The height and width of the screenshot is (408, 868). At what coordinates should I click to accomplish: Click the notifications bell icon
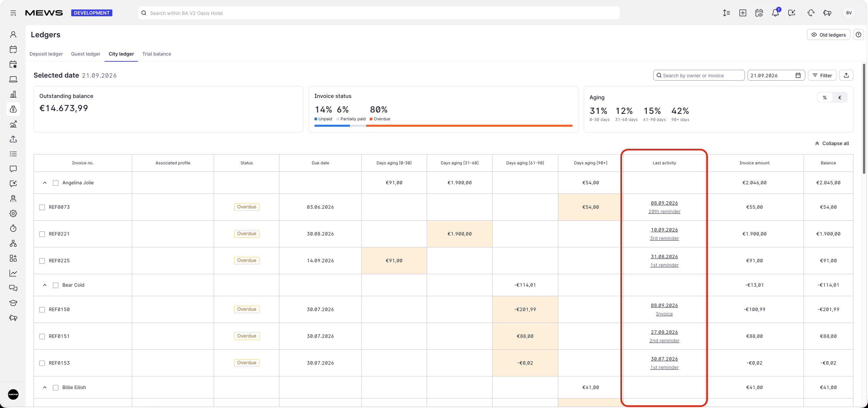click(x=775, y=13)
